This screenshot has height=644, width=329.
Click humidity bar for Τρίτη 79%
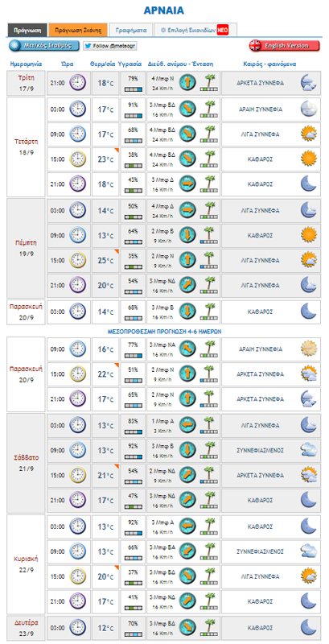[133, 89]
